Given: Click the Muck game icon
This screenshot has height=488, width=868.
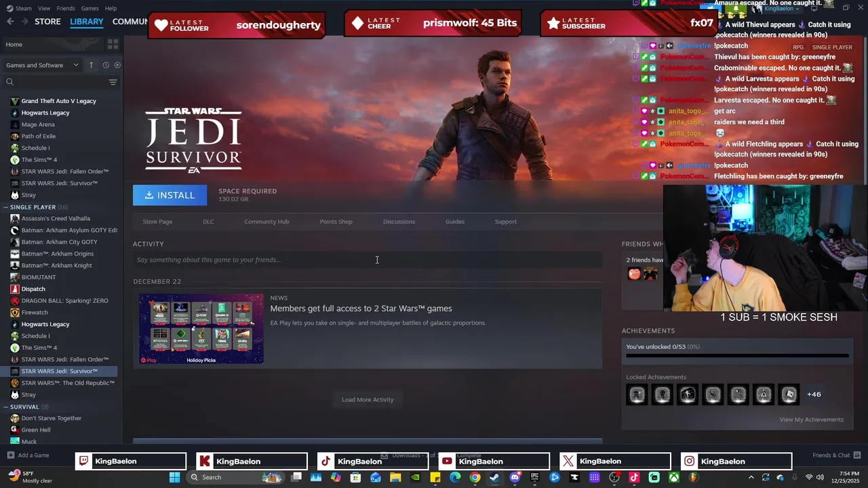Looking at the screenshot, I should (15, 442).
